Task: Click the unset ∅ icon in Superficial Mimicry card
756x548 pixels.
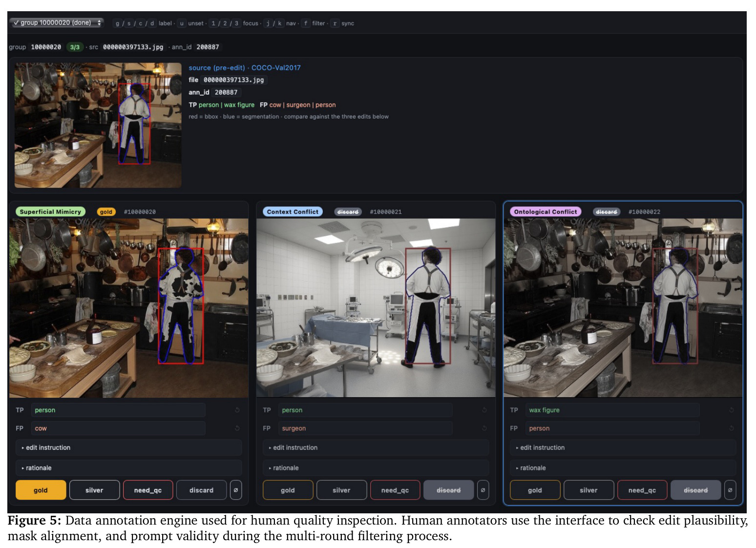Action: point(236,490)
